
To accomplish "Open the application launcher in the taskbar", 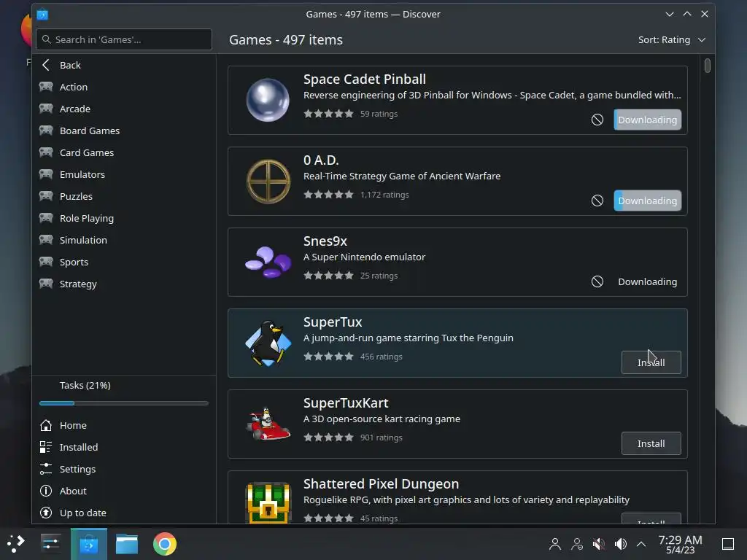I will point(16,543).
